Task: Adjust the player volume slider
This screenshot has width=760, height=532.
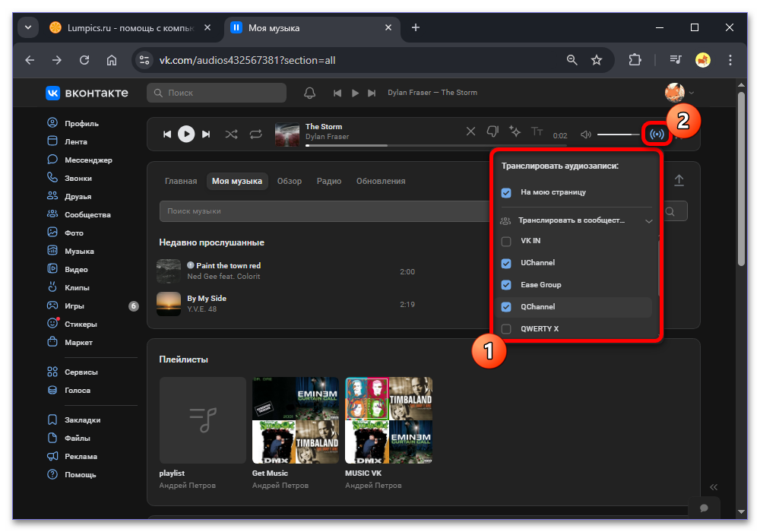Action: 618,135
